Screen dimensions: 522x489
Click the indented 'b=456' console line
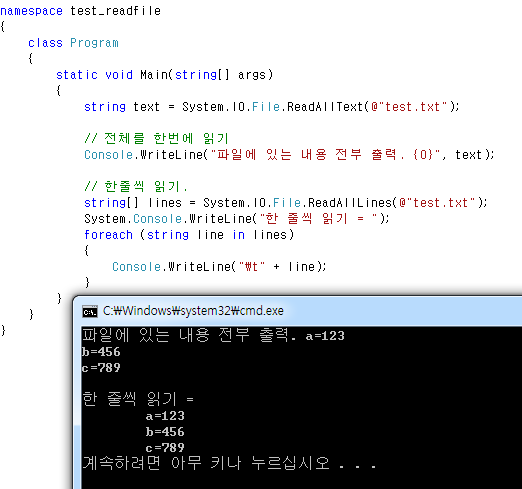165,432
